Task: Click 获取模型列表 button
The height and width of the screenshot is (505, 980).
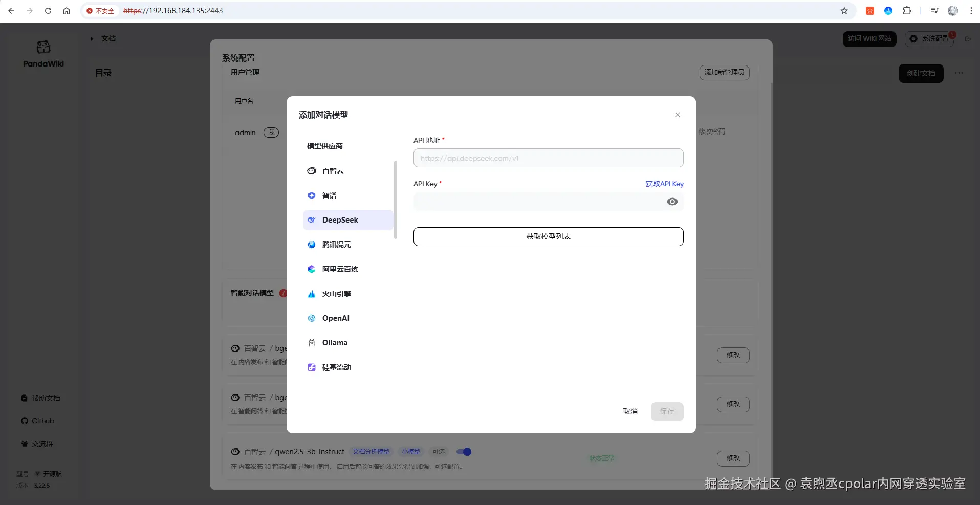Action: pyautogui.click(x=548, y=236)
